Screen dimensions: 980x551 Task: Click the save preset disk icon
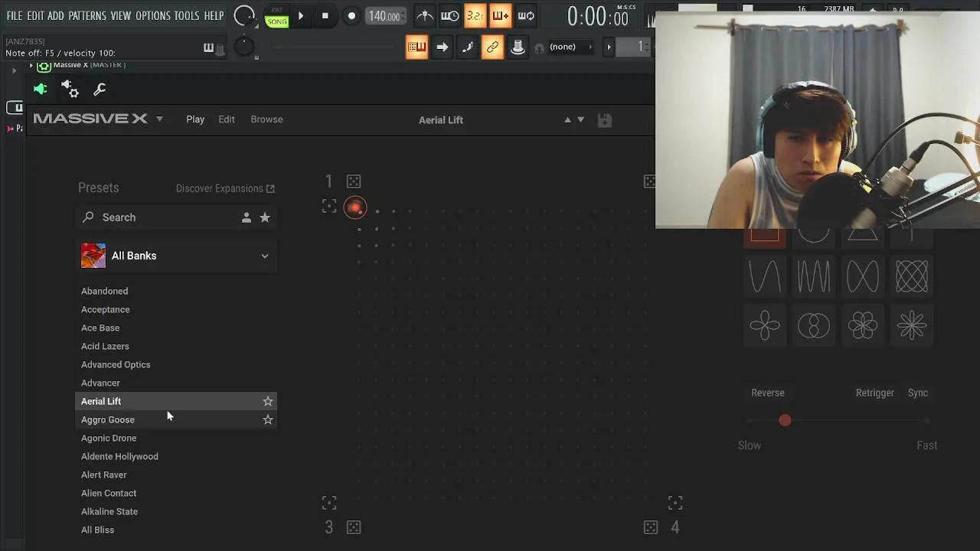coord(605,120)
